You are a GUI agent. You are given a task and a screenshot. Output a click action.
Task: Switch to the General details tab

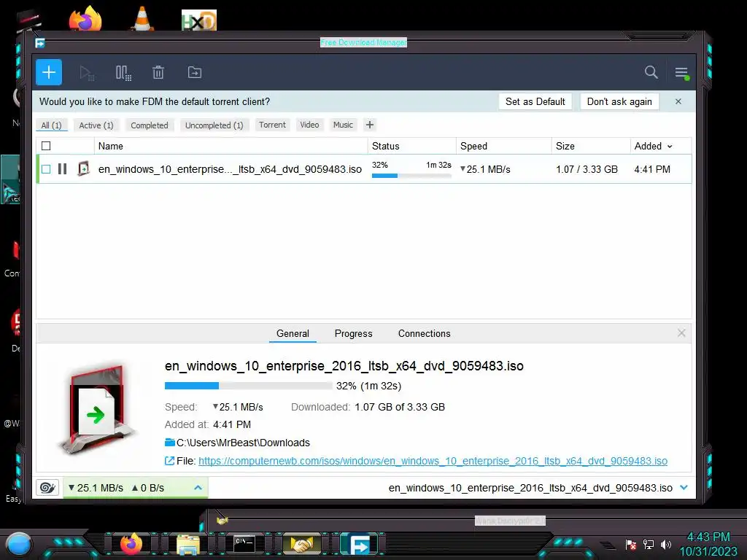293,333
